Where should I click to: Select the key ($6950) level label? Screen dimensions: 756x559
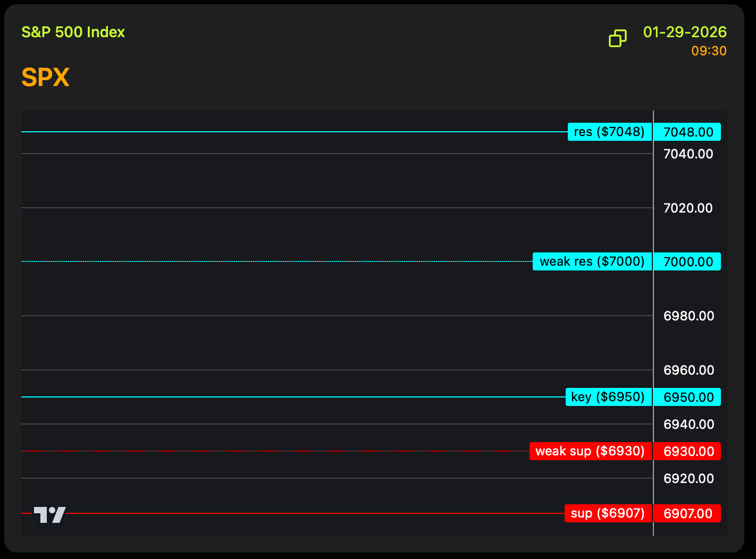pos(608,397)
